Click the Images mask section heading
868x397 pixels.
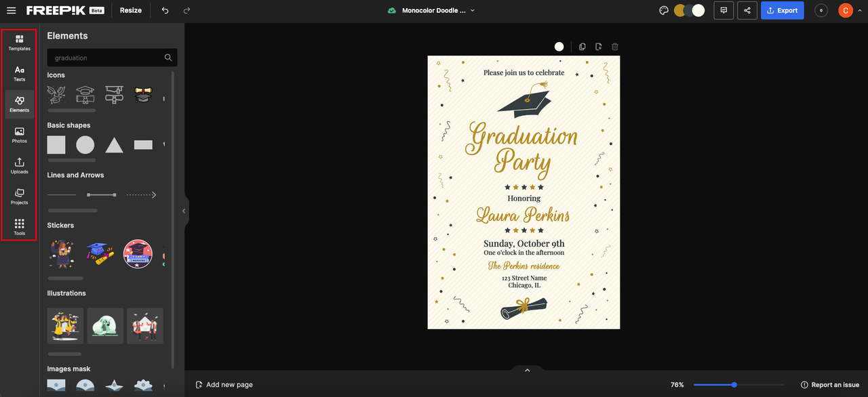(x=68, y=369)
